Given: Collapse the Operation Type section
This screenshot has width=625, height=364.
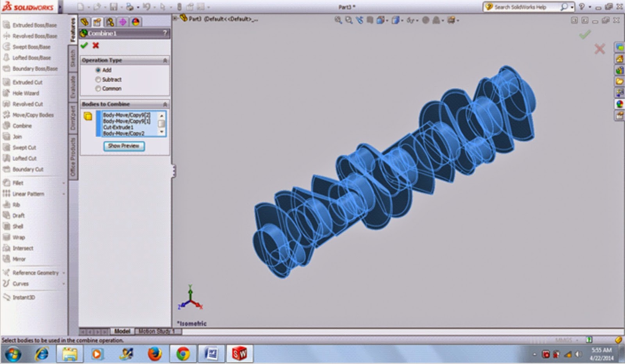Looking at the screenshot, I should (x=165, y=60).
